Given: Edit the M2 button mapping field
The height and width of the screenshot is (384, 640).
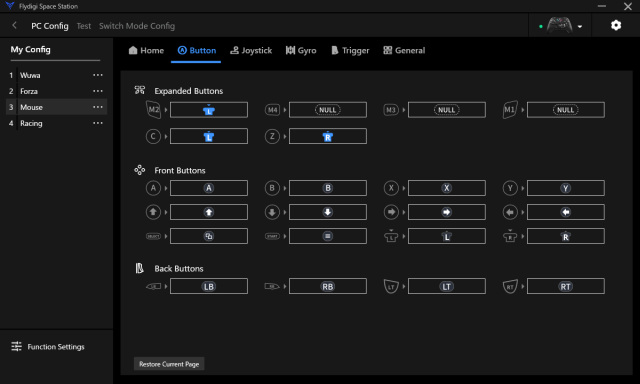Looking at the screenshot, I should click(209, 110).
